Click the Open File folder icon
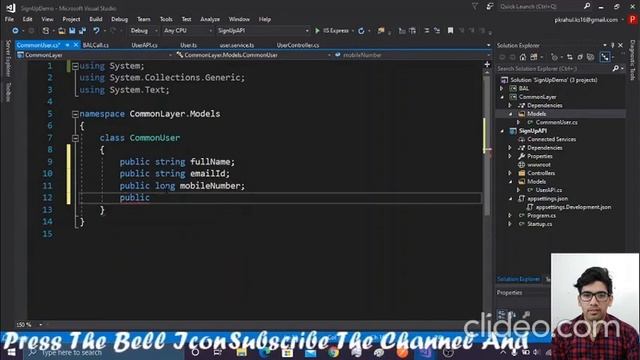Image resolution: width=640 pixels, height=360 pixels. (62, 31)
